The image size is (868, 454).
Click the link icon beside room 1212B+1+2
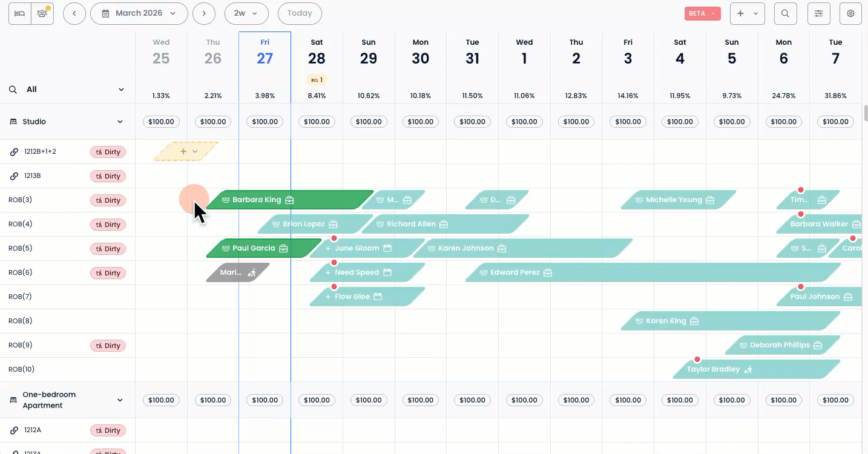pos(15,151)
